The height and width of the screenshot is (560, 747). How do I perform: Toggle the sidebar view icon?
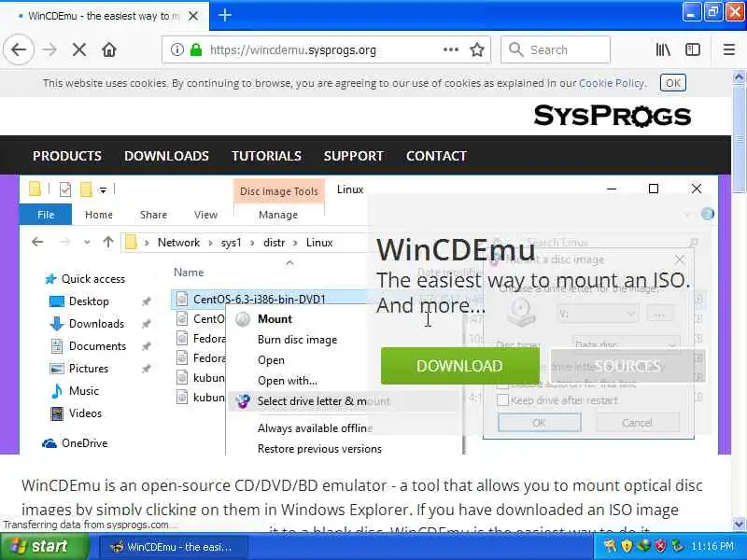(693, 49)
